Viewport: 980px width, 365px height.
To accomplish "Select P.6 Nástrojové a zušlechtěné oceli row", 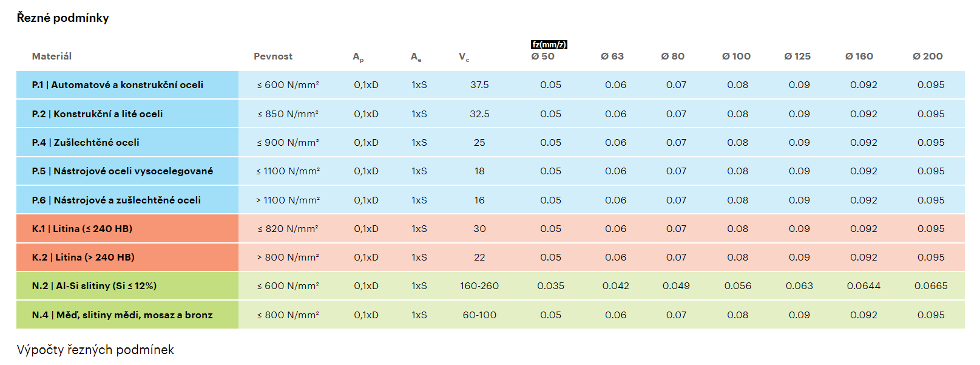I will click(x=117, y=200).
